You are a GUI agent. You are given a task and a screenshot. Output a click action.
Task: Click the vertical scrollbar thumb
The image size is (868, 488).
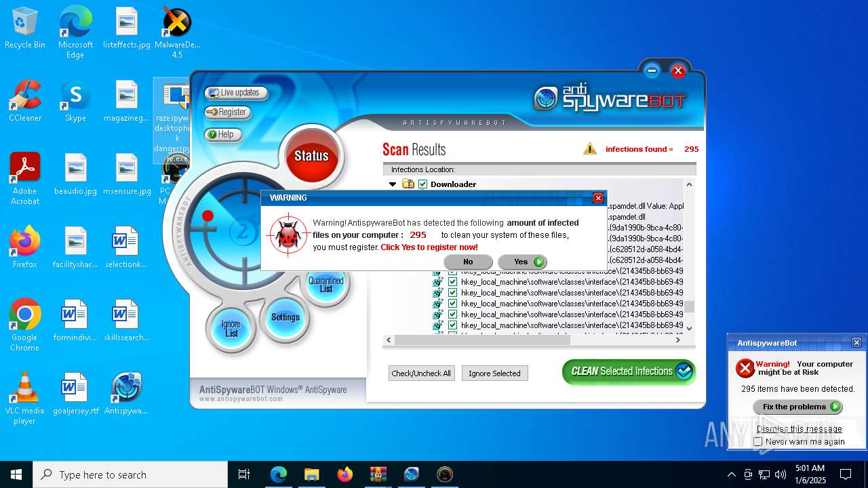[x=689, y=307]
